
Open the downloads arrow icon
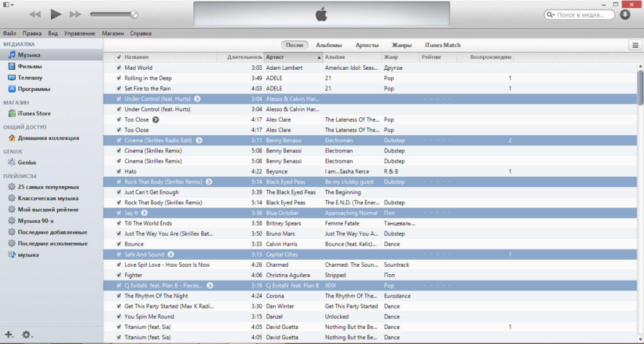point(625,14)
